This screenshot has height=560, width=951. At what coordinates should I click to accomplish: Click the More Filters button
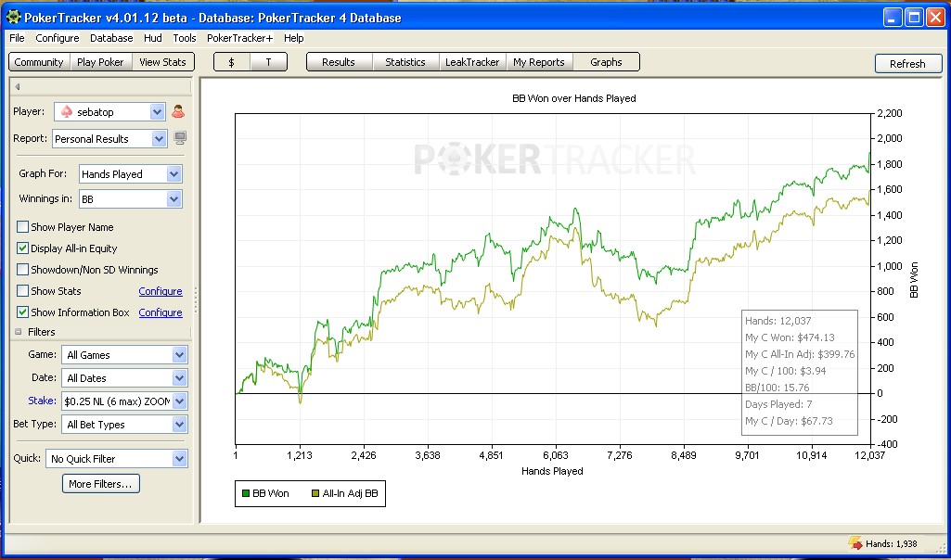[x=101, y=484]
